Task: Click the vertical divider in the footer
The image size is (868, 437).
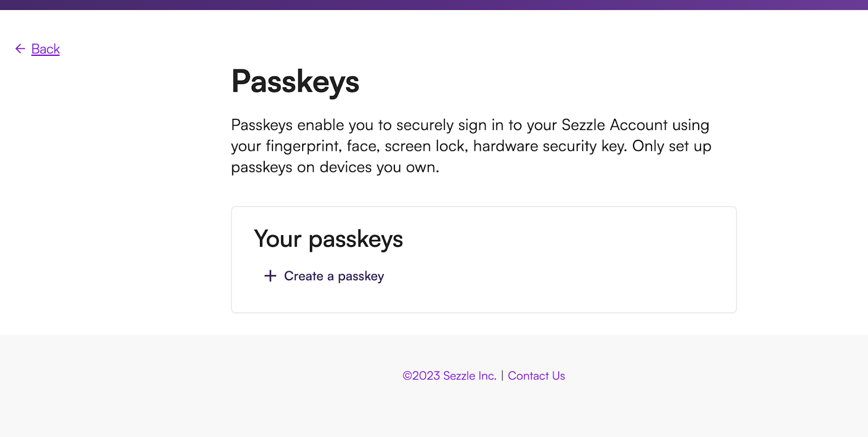Action: pyautogui.click(x=502, y=376)
